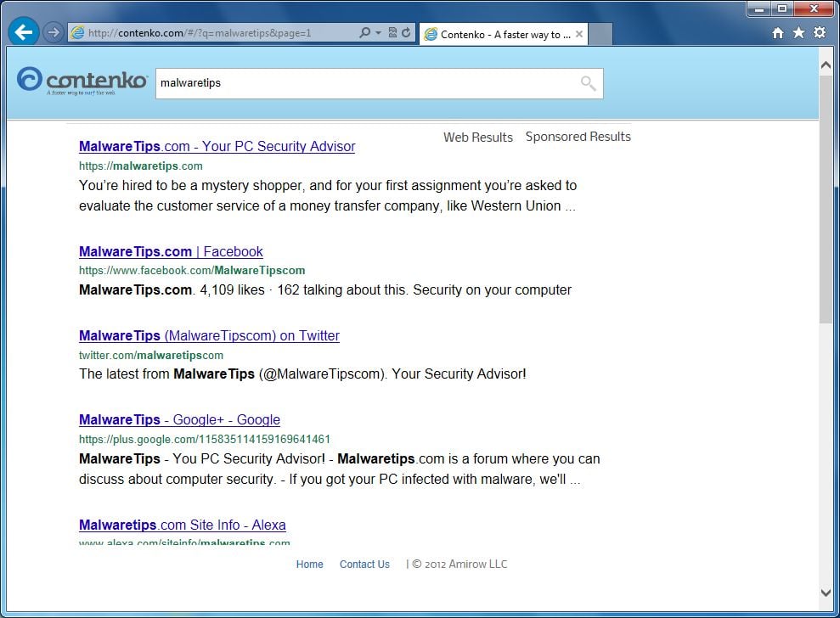The height and width of the screenshot is (618, 840).
Task: Click the browser forward arrow button
Action: click(x=53, y=32)
